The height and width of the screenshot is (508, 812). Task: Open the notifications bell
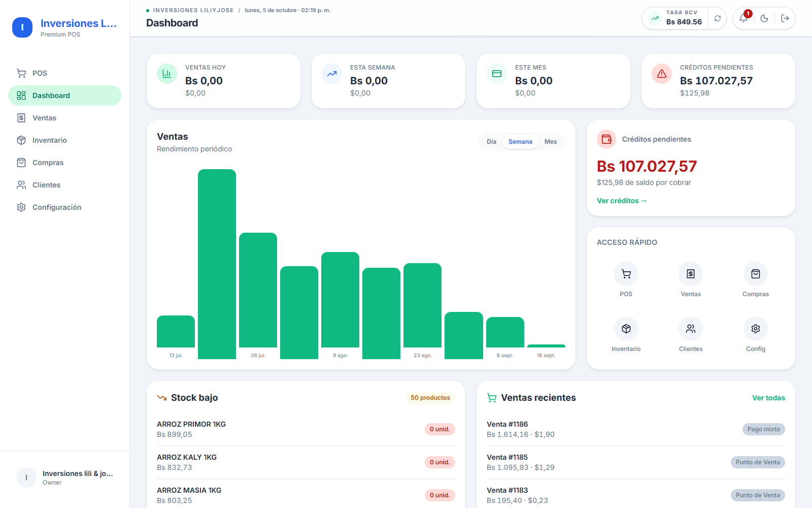point(743,18)
